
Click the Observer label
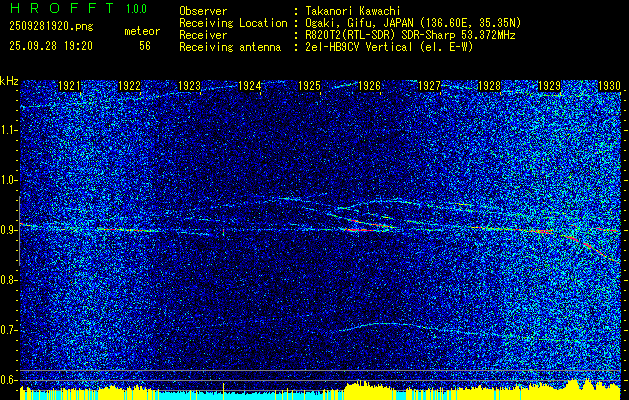203,11
